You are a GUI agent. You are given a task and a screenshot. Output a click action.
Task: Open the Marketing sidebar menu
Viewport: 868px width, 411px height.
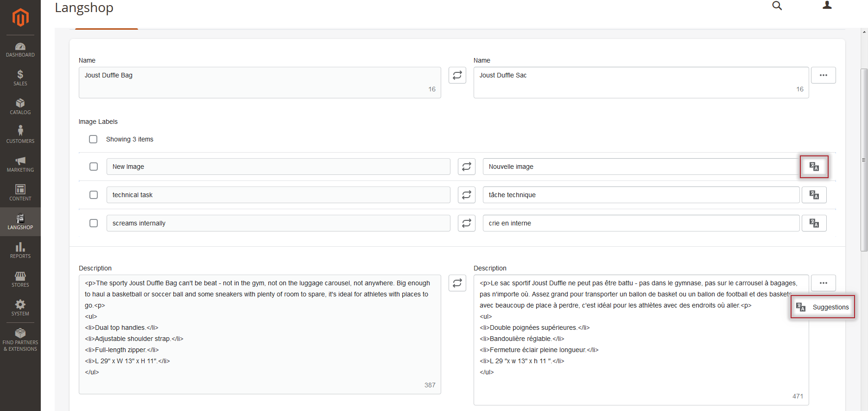[20, 164]
